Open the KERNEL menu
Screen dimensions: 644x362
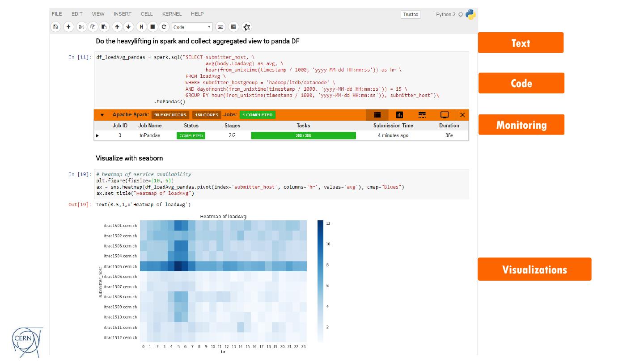172,14
